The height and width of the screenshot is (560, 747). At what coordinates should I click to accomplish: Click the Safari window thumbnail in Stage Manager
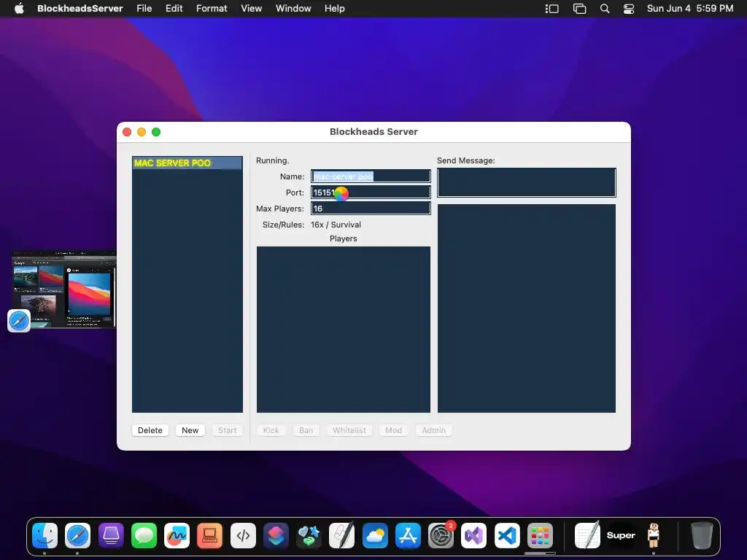64,289
